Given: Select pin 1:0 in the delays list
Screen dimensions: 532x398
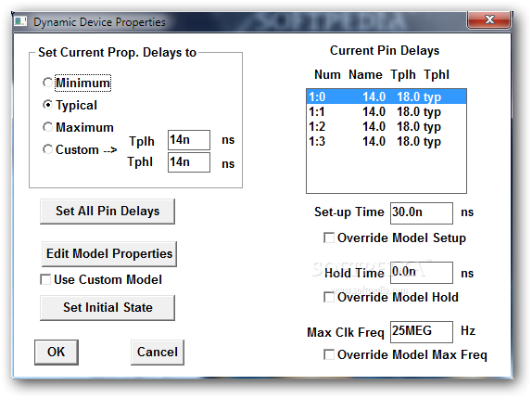Looking at the screenshot, I should click(386, 96).
